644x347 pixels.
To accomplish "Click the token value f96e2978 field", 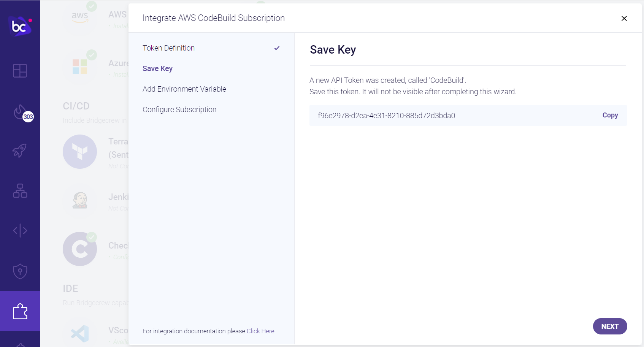I will [468, 116].
